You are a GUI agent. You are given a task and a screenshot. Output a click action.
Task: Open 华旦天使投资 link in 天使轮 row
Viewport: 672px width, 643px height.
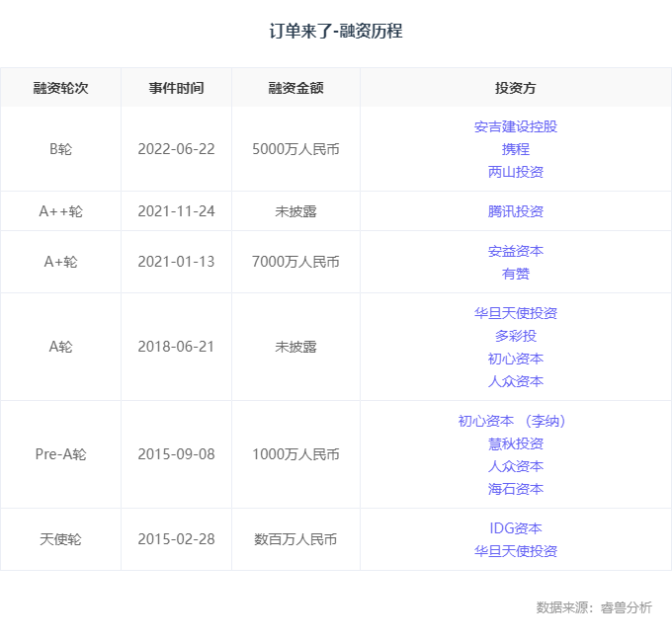pos(516,551)
